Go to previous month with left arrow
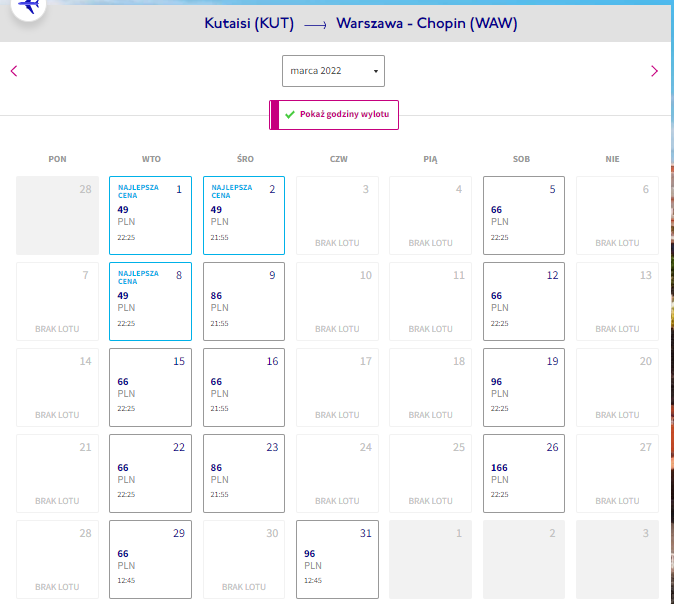The height and width of the screenshot is (604, 674). tap(14, 71)
